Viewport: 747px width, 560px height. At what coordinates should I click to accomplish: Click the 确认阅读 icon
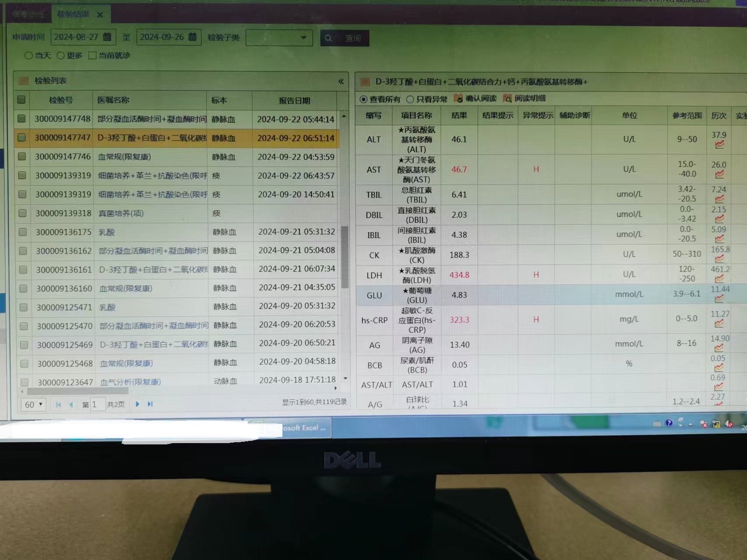458,99
